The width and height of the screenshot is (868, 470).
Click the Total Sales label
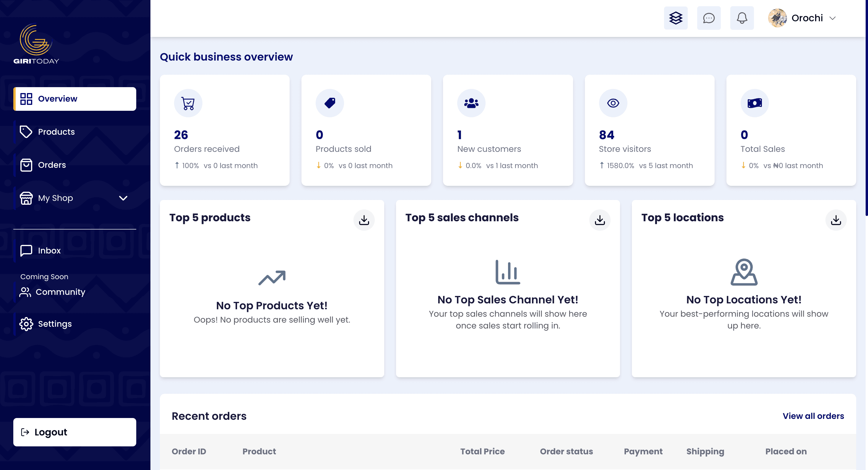click(762, 149)
